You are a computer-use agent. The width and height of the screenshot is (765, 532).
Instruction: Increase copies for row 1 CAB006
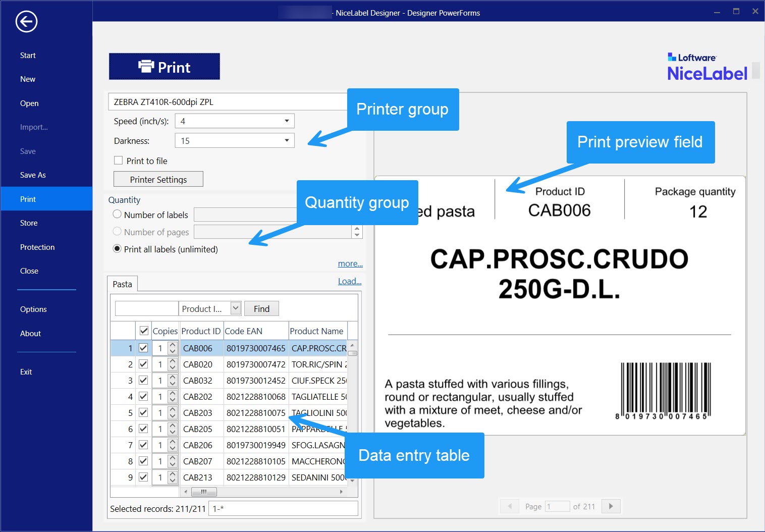[x=173, y=345]
